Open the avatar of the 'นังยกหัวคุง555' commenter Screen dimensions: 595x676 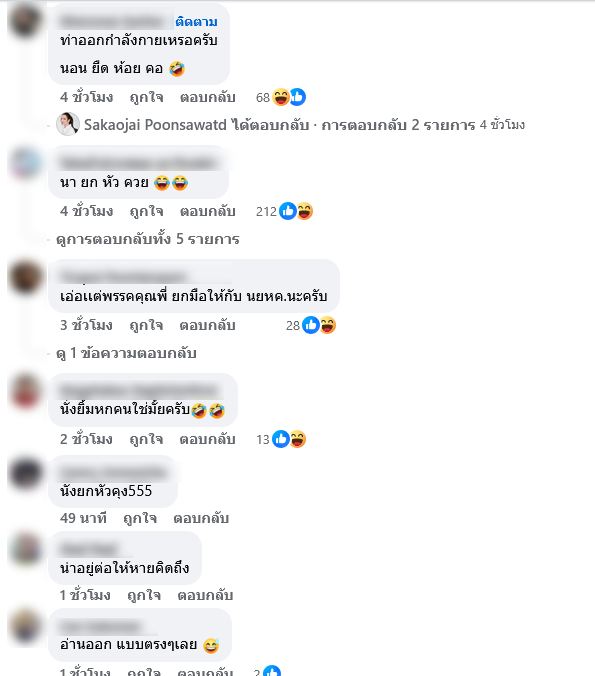[x=25, y=473]
